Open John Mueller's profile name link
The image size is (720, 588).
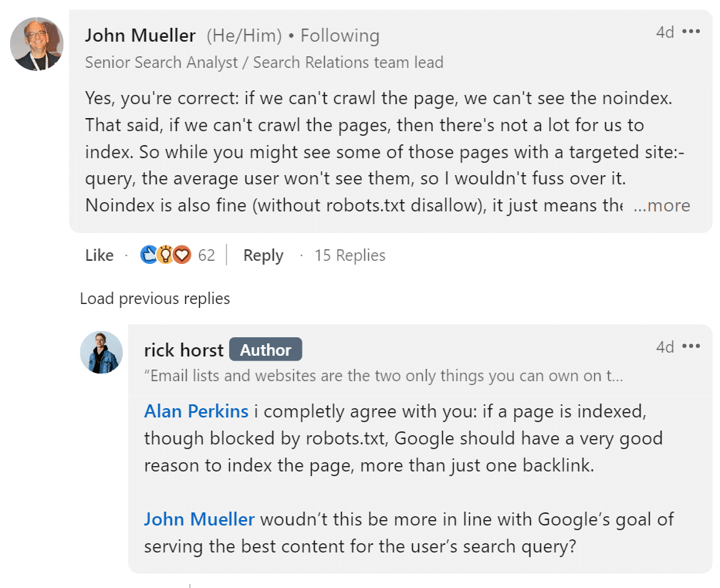point(142,35)
